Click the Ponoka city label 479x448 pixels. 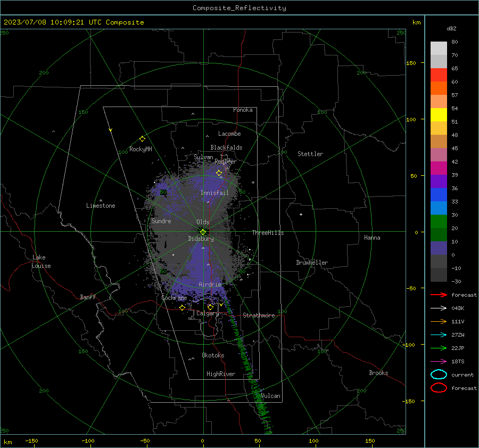[x=243, y=110]
